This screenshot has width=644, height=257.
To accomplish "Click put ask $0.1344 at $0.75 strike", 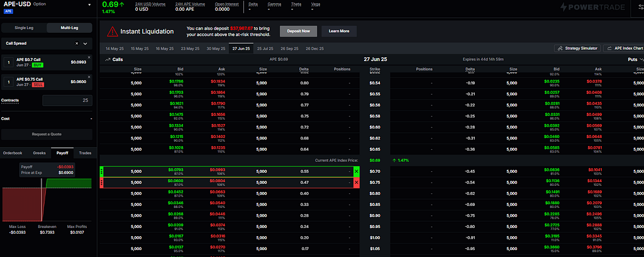I will 595,181.
